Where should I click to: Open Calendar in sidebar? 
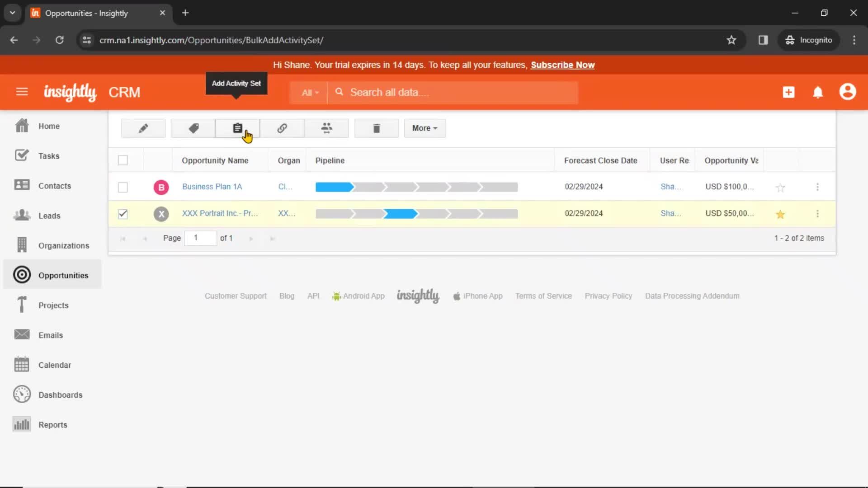[x=52, y=365]
